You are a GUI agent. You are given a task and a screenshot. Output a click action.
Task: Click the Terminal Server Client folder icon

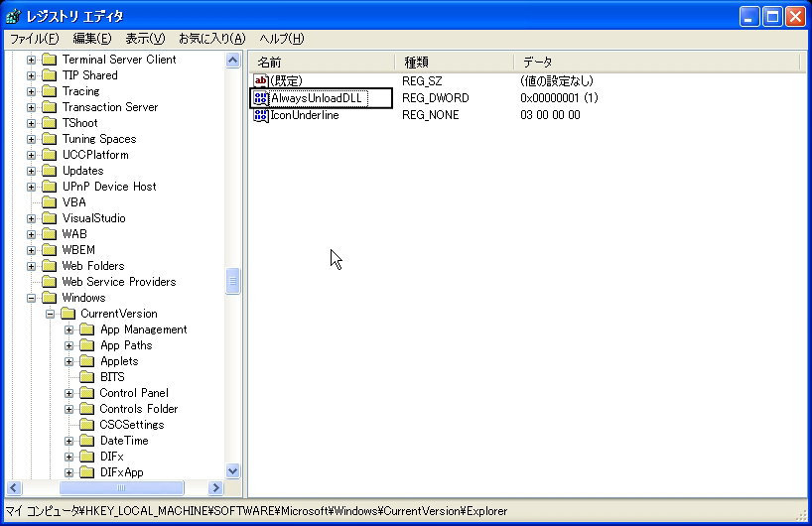tap(50, 60)
